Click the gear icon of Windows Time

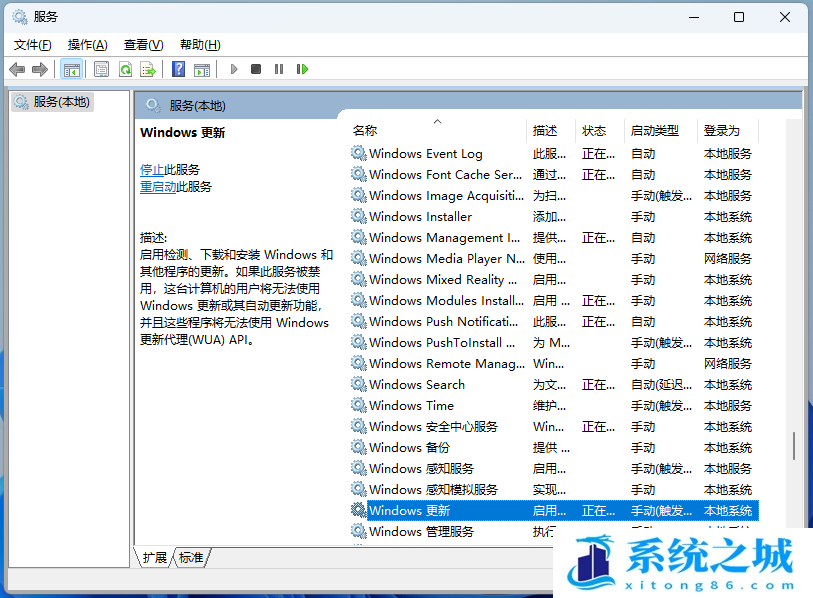point(358,405)
